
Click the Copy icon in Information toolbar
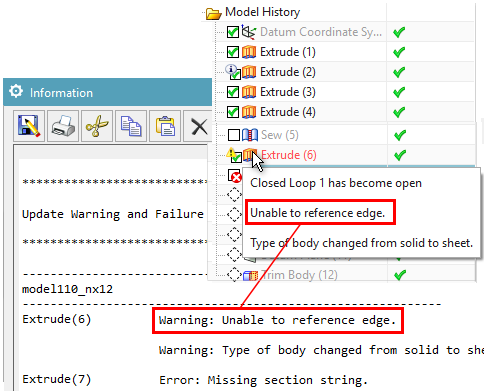pyautogui.click(x=131, y=126)
